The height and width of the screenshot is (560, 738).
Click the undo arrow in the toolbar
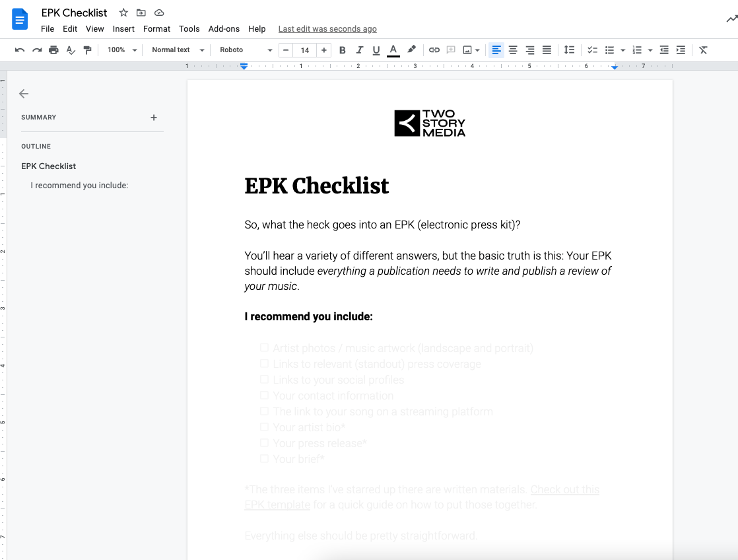point(20,50)
